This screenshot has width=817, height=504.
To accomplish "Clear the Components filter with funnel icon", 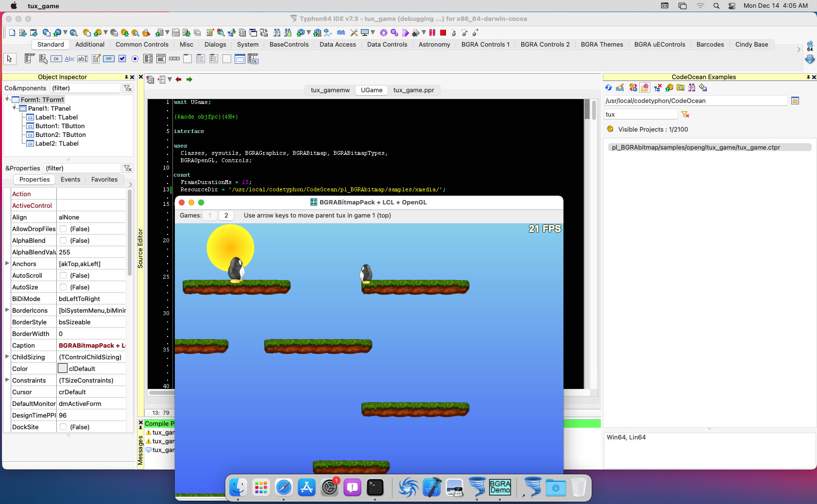I will click(128, 88).
